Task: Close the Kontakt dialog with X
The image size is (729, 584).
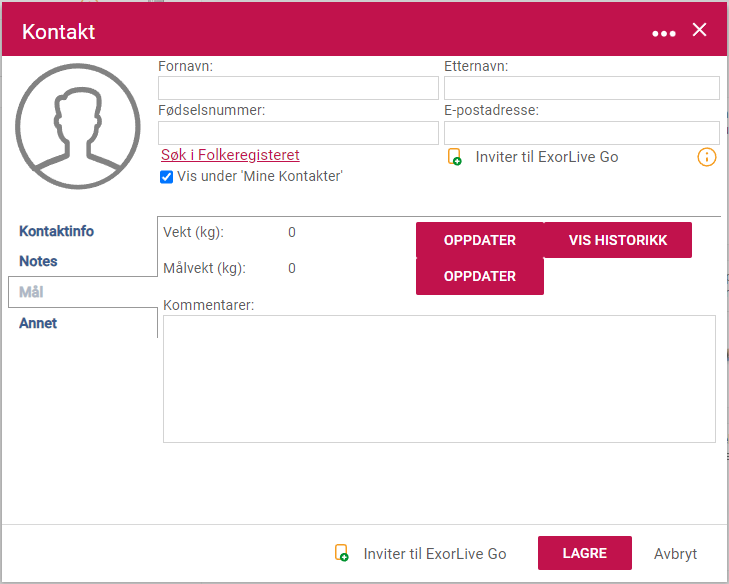Action: tap(699, 30)
